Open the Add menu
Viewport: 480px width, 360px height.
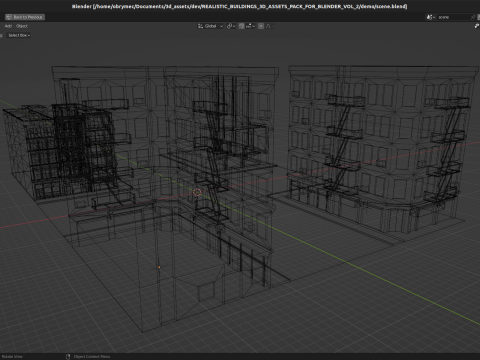point(8,26)
